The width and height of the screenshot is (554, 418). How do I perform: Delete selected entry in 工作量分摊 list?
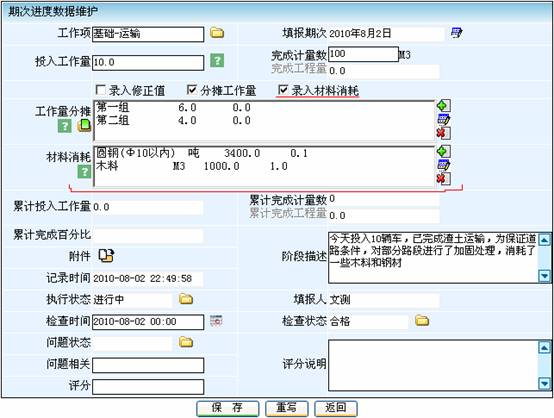tap(443, 133)
